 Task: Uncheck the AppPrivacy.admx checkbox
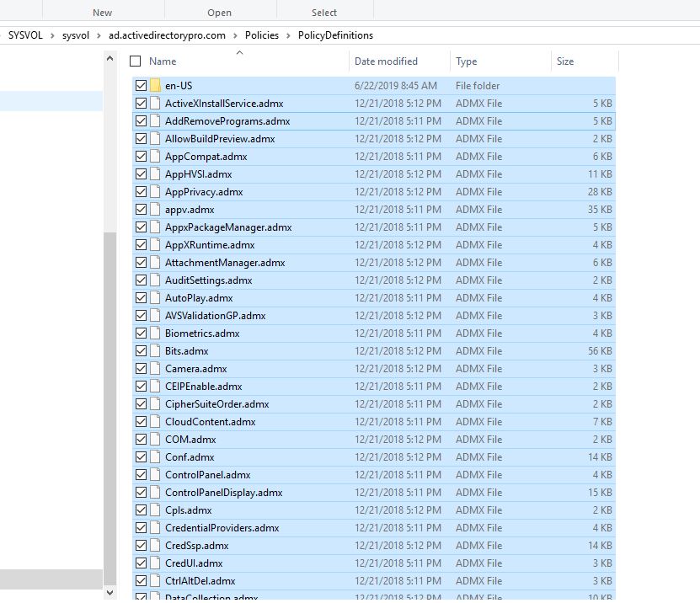141,192
